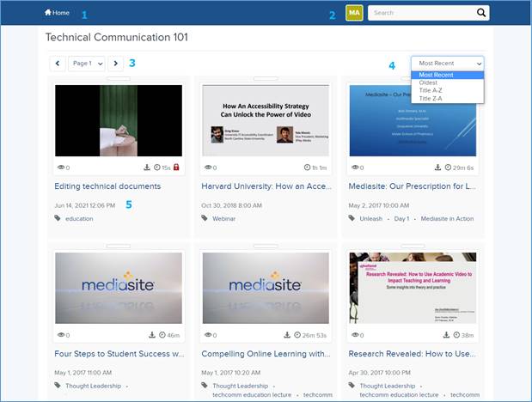
Task: Open Four Steps to Student Success thumbnail
Action: tap(119, 288)
